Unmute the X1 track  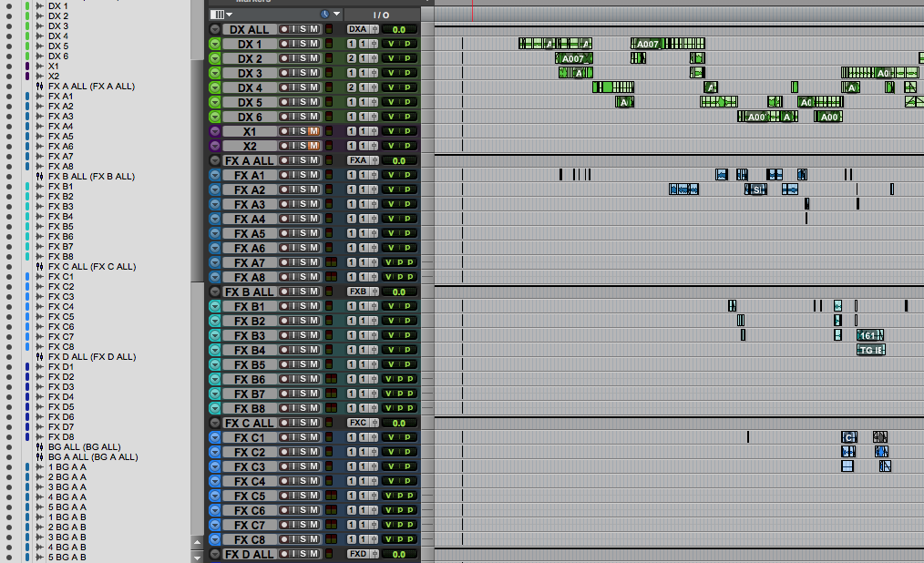pyautogui.click(x=314, y=131)
